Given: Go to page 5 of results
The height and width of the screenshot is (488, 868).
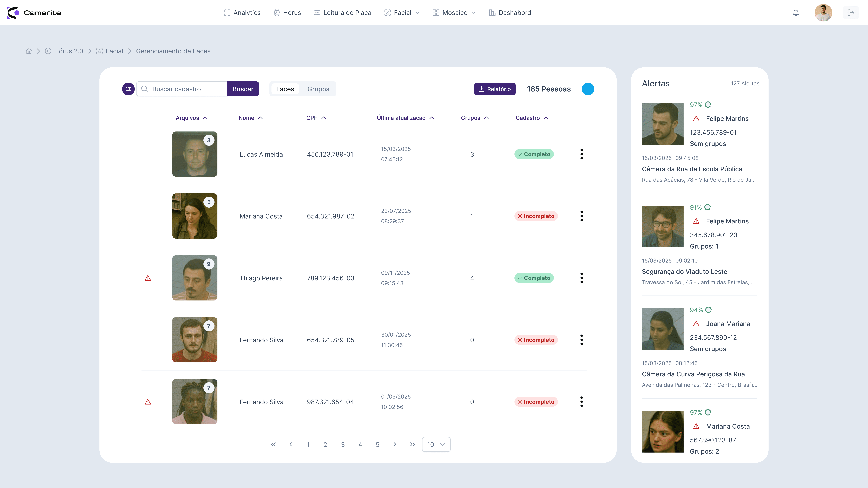Looking at the screenshot, I should pyautogui.click(x=377, y=445).
